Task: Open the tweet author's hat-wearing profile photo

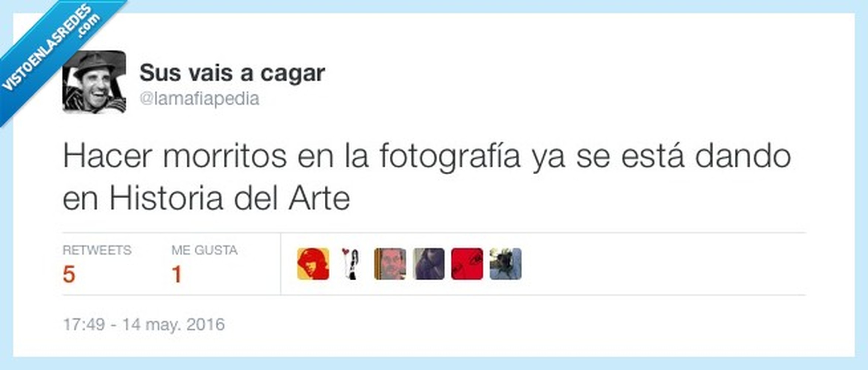Action: (95, 82)
